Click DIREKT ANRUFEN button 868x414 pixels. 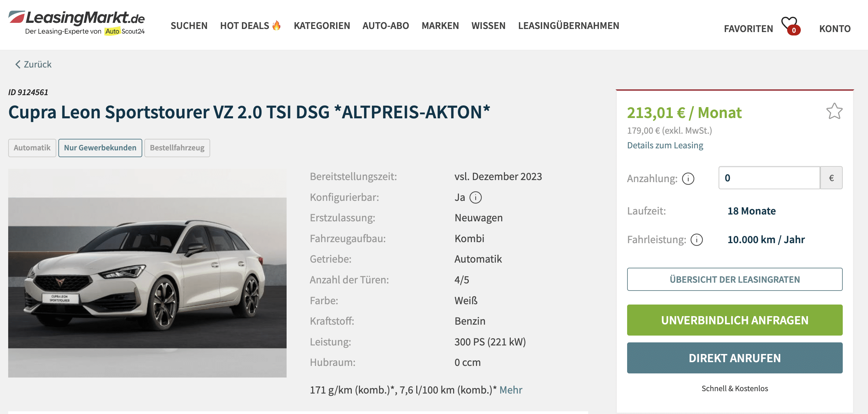tap(735, 358)
